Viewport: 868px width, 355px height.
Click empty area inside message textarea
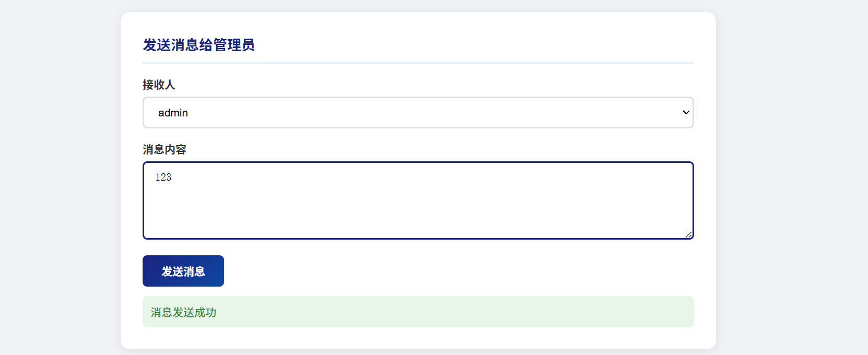click(418, 209)
